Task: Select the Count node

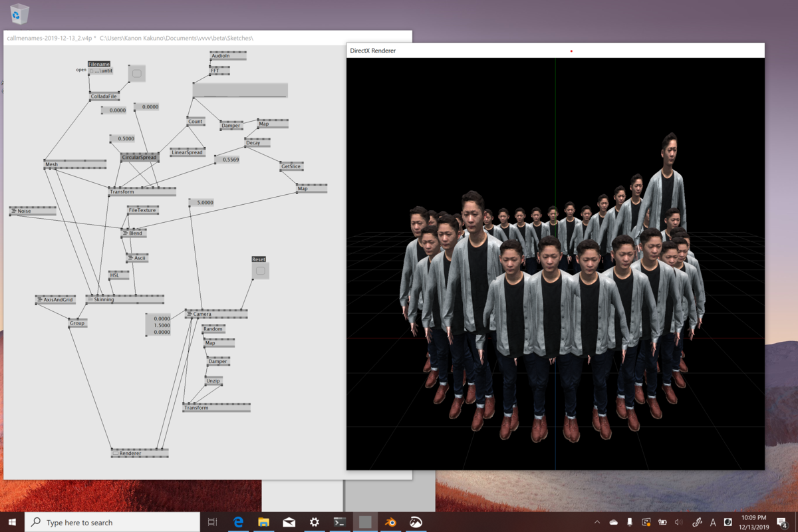Action: [196, 122]
